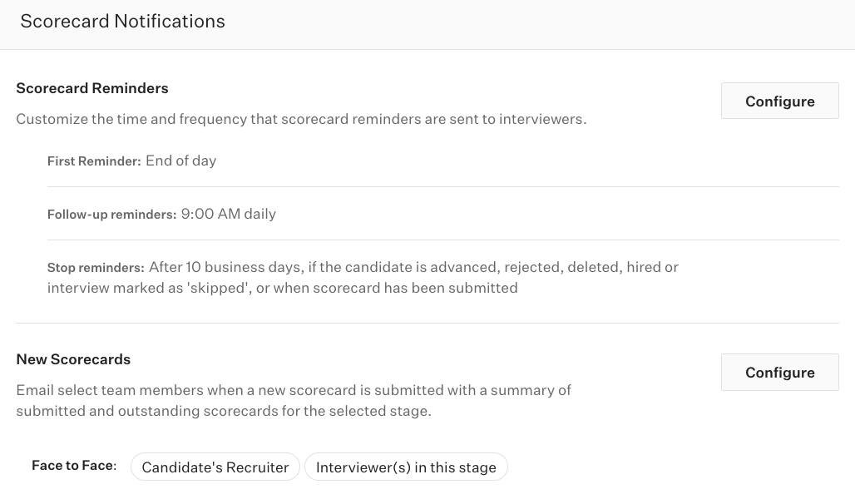The width and height of the screenshot is (855, 504).
Task: Click the Scorecard Reminders section heading
Action: (92, 88)
